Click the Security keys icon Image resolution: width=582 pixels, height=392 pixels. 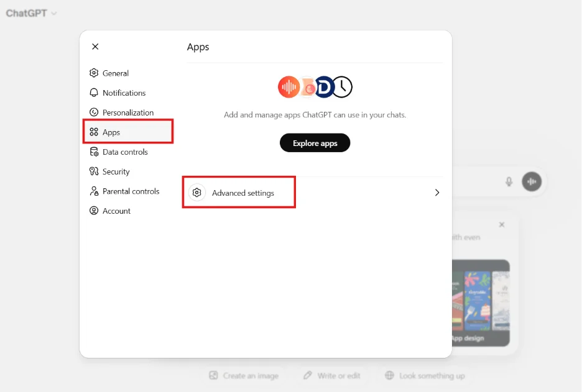point(94,171)
